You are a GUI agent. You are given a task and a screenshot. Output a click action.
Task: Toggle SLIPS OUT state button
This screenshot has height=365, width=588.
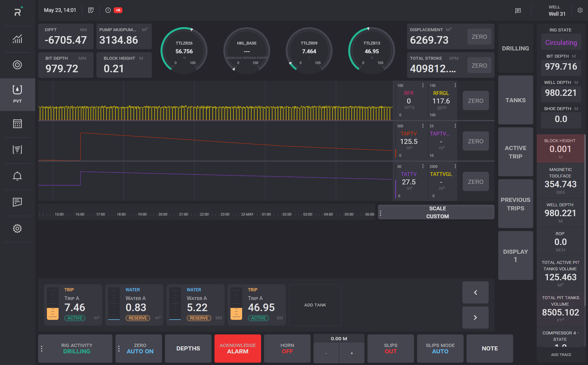pyautogui.click(x=390, y=348)
